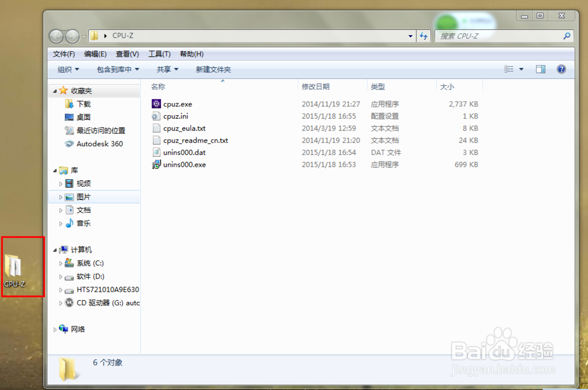Click the 2014/3/19 12:59 date cell

(x=329, y=128)
